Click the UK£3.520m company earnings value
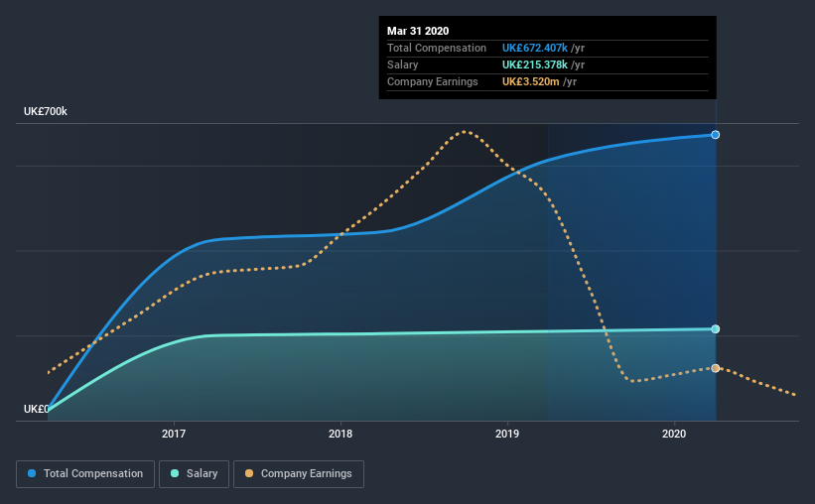 tap(531, 81)
